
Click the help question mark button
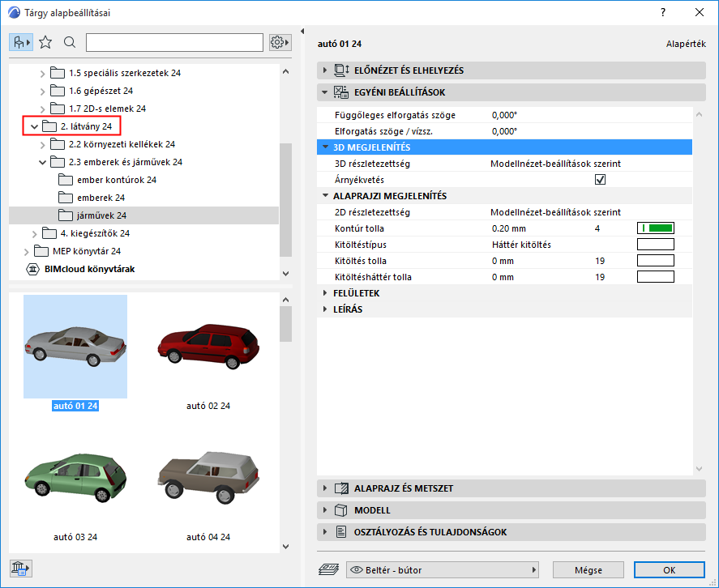point(662,12)
